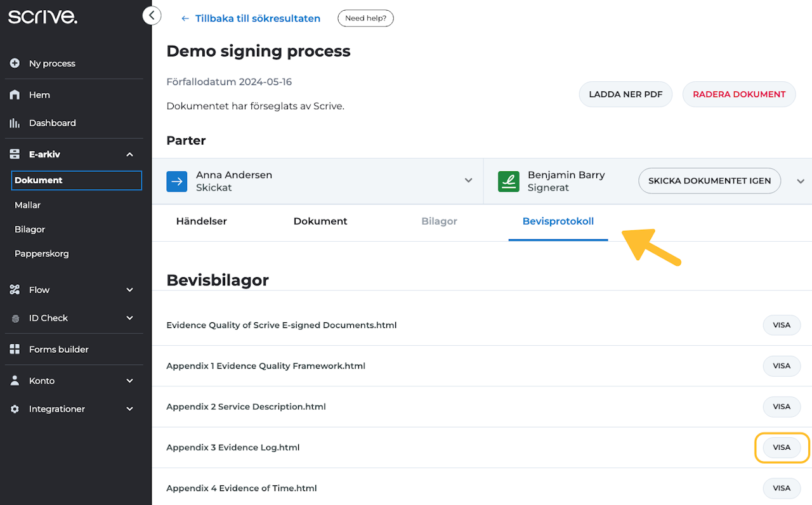Click the Hem house icon

(15, 95)
